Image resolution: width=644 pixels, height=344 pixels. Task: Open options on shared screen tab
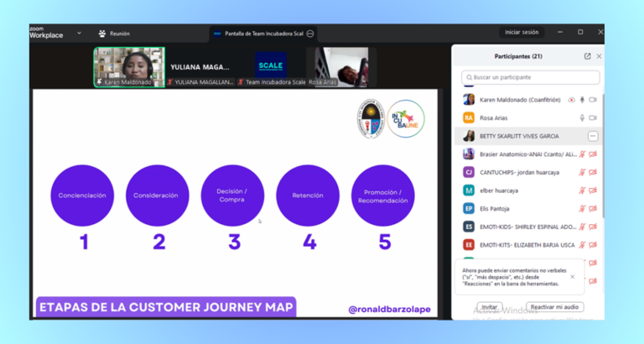[310, 34]
